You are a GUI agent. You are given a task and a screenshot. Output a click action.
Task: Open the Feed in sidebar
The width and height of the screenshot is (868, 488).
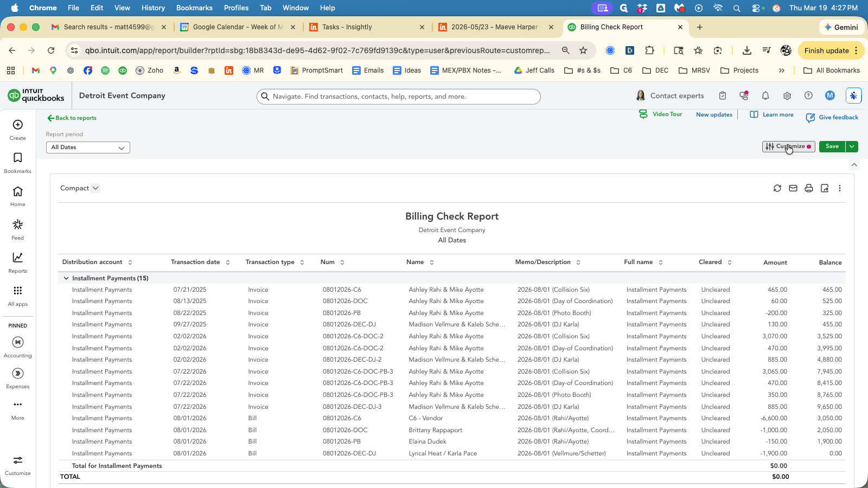pos(18,229)
